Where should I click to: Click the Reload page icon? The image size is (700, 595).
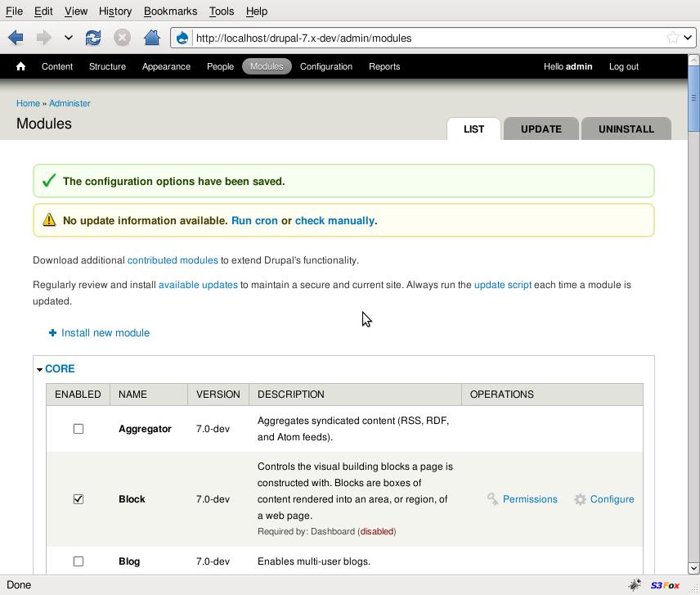(x=93, y=38)
